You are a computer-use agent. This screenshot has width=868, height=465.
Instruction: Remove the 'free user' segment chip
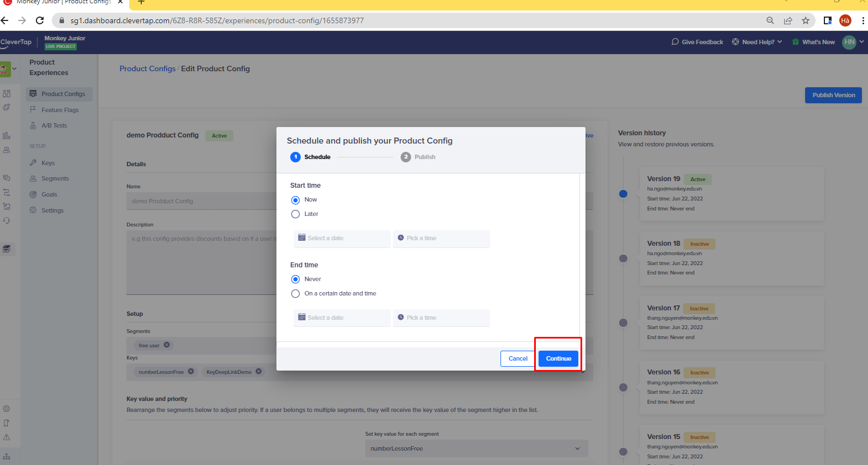[x=167, y=345]
